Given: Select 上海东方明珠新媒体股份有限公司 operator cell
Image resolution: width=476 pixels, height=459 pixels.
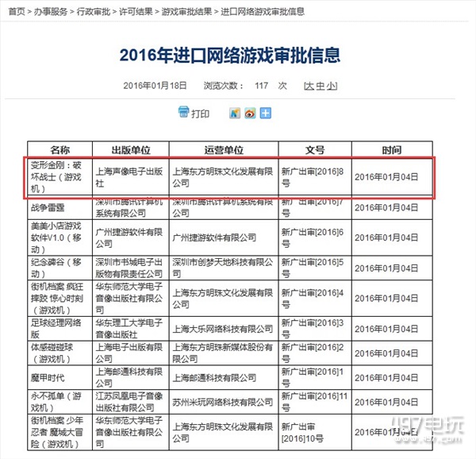Looking at the screenshot, I should (x=224, y=353).
